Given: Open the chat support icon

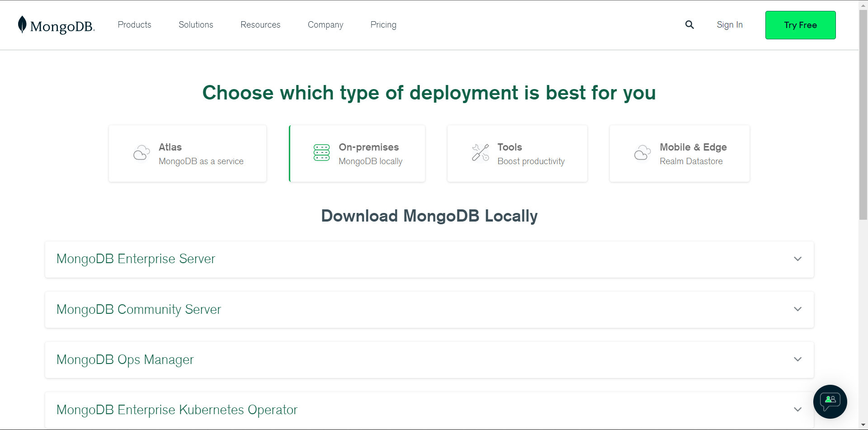Looking at the screenshot, I should click(x=830, y=402).
